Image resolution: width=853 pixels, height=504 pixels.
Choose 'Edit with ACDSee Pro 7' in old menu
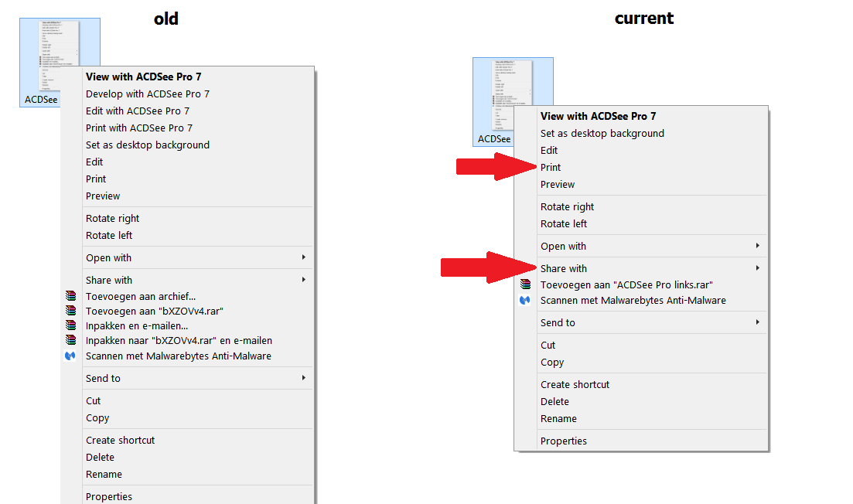138,111
